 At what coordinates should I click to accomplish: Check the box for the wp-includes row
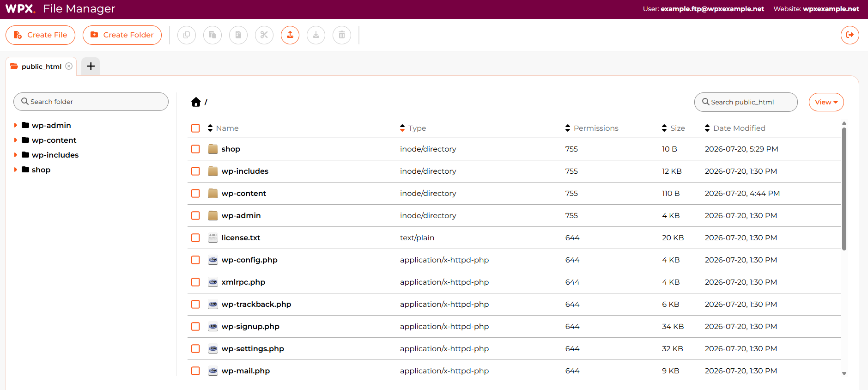196,171
